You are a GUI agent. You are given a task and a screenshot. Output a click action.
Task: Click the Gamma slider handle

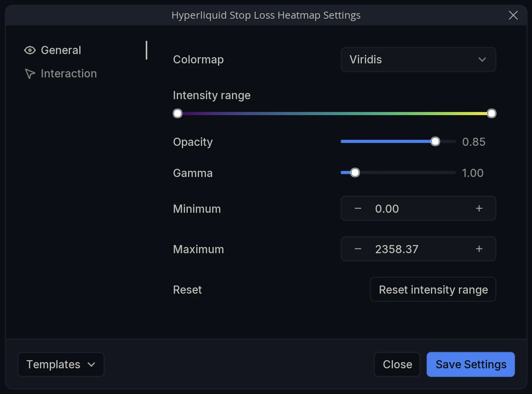355,173
